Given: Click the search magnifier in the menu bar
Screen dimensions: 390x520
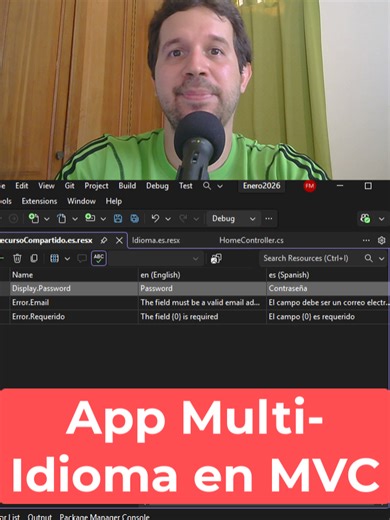Looking at the screenshot, I should pyautogui.click(x=207, y=186).
